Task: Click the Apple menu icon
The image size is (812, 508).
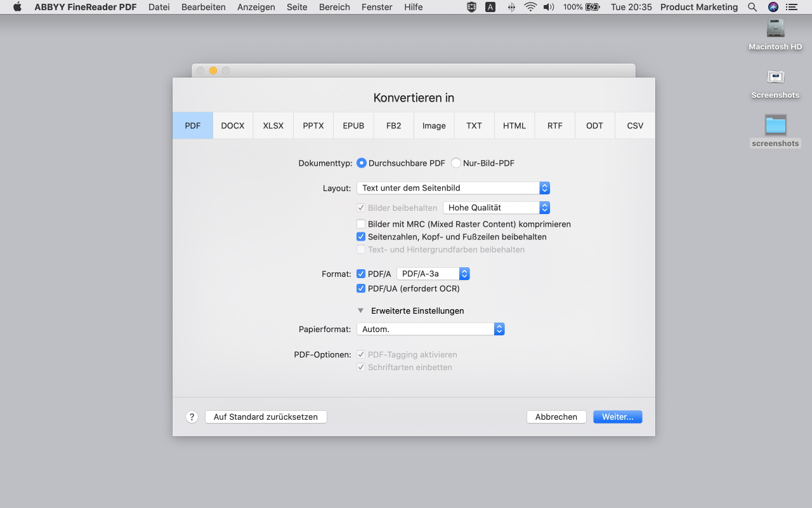Action: [x=17, y=7]
